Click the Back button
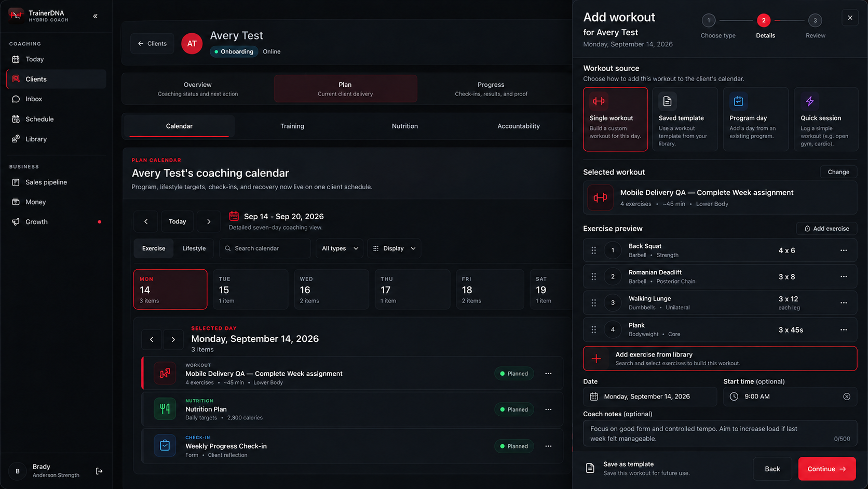 (772, 469)
